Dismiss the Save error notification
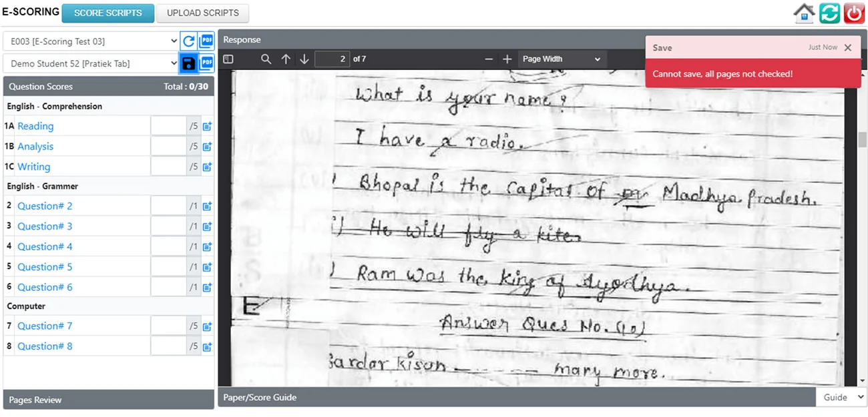This screenshot has height=417, width=868. (x=847, y=47)
